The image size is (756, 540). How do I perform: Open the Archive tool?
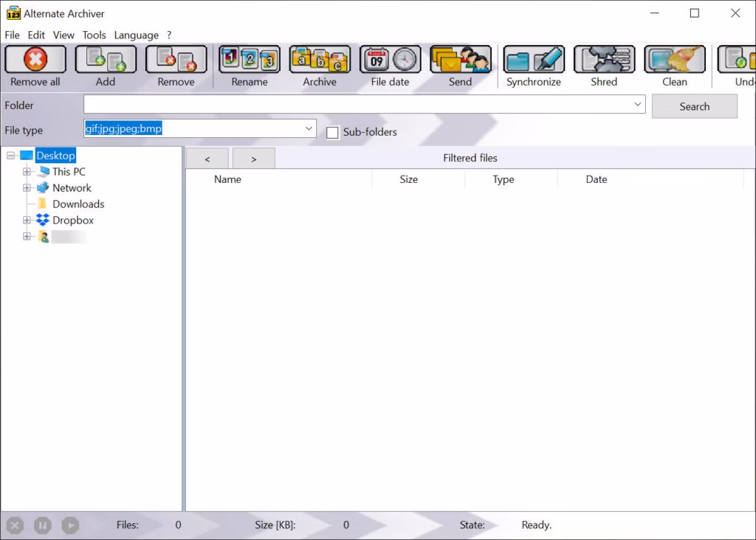coord(320,60)
